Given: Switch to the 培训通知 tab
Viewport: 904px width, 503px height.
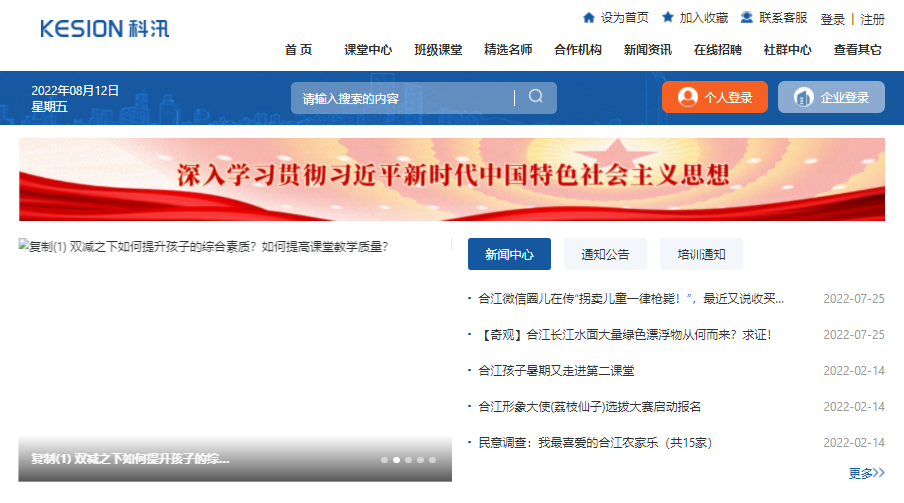Looking at the screenshot, I should tap(701, 255).
